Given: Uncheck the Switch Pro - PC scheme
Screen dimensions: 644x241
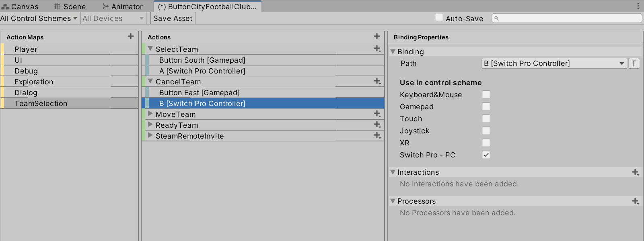Looking at the screenshot, I should (x=486, y=155).
